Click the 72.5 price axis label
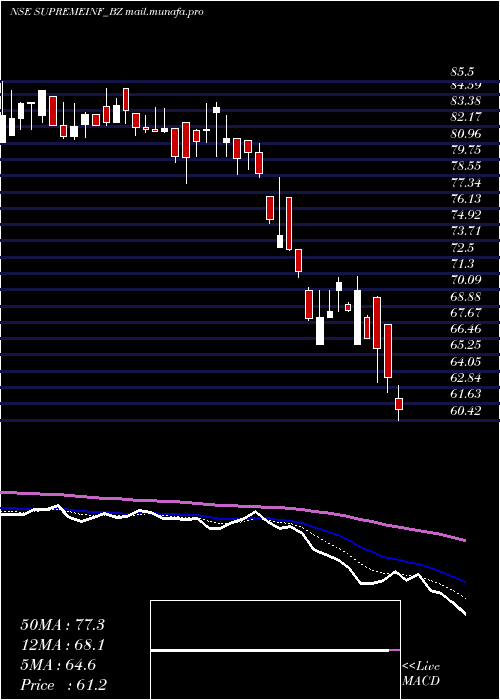 (462, 247)
